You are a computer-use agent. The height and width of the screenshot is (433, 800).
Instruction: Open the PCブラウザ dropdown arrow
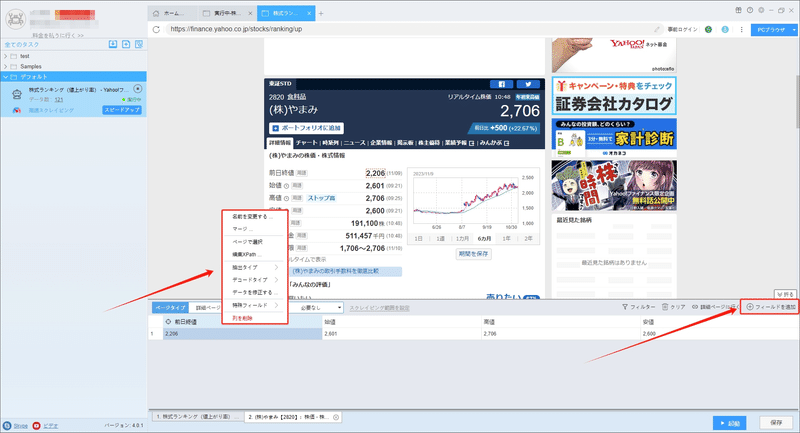point(794,30)
